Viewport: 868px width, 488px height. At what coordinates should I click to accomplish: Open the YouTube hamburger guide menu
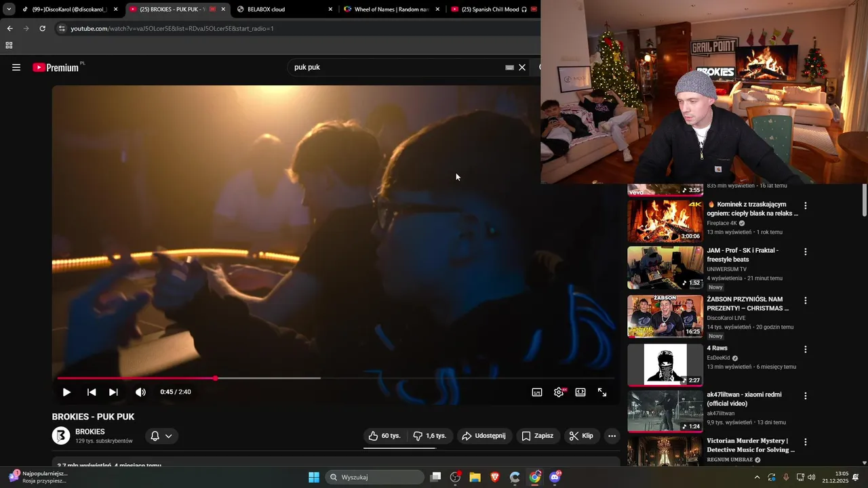click(16, 67)
